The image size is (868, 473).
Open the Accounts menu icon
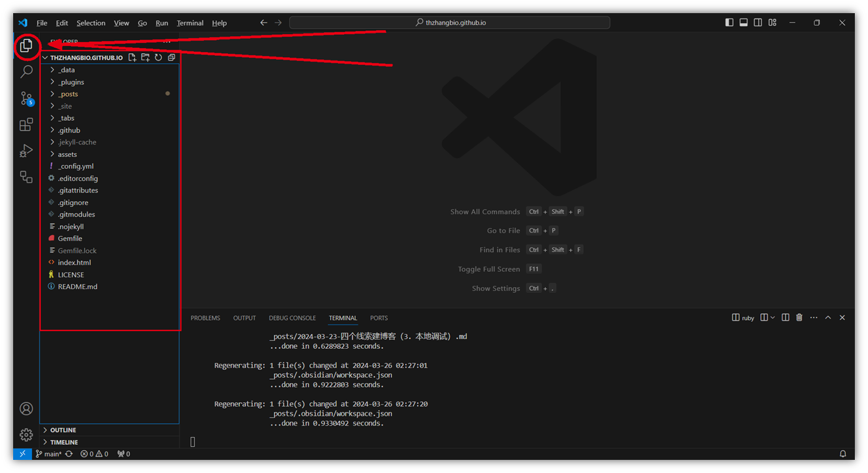26,409
